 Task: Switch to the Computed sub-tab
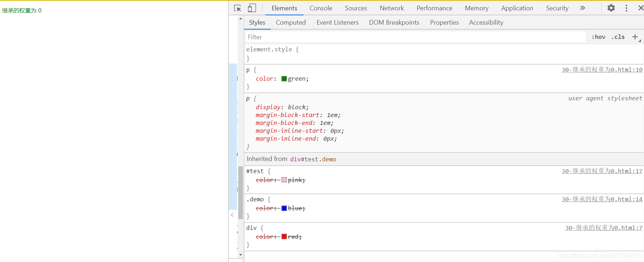coord(291,22)
